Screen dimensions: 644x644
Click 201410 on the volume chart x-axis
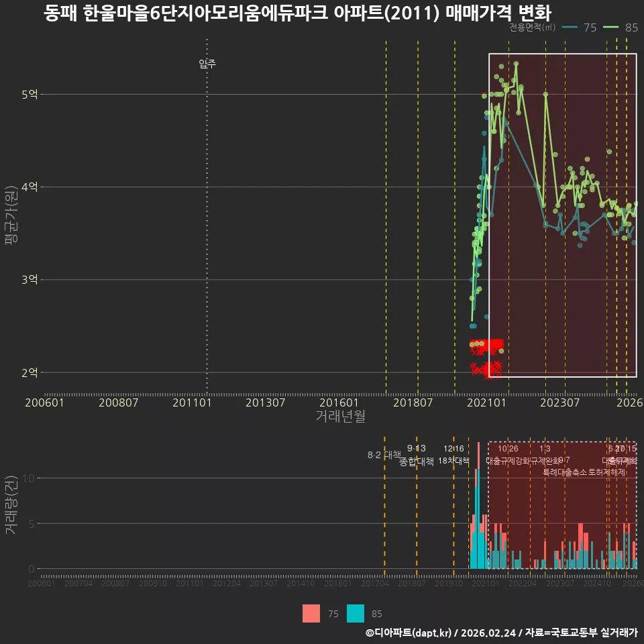301,584
